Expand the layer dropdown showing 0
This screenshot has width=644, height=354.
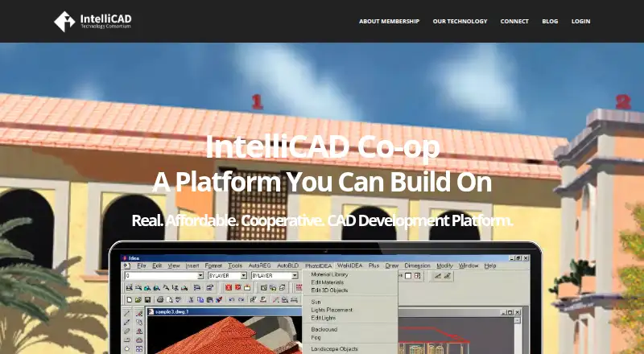[200, 276]
